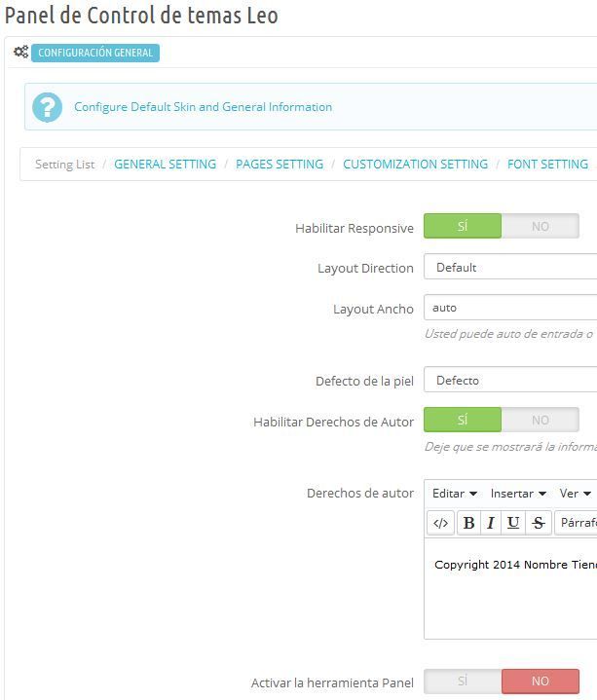Set Activar la herramienta Panel to SÍ

point(463,681)
